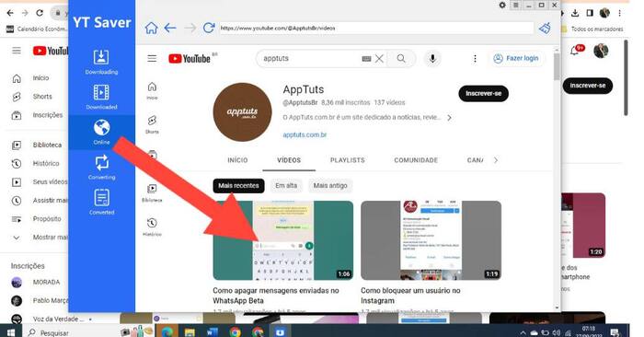Click the YT Saver URL address field

pos(375,28)
